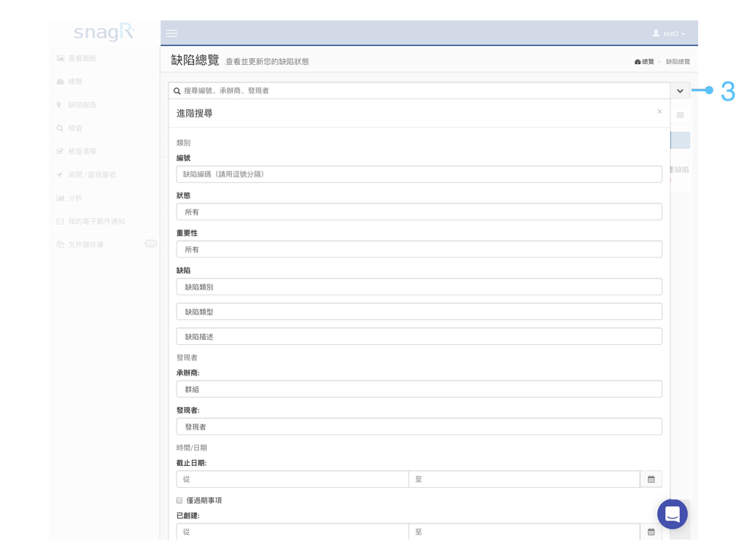
Task: Open 文件儲存庫 in the sidebar
Action: point(104,245)
